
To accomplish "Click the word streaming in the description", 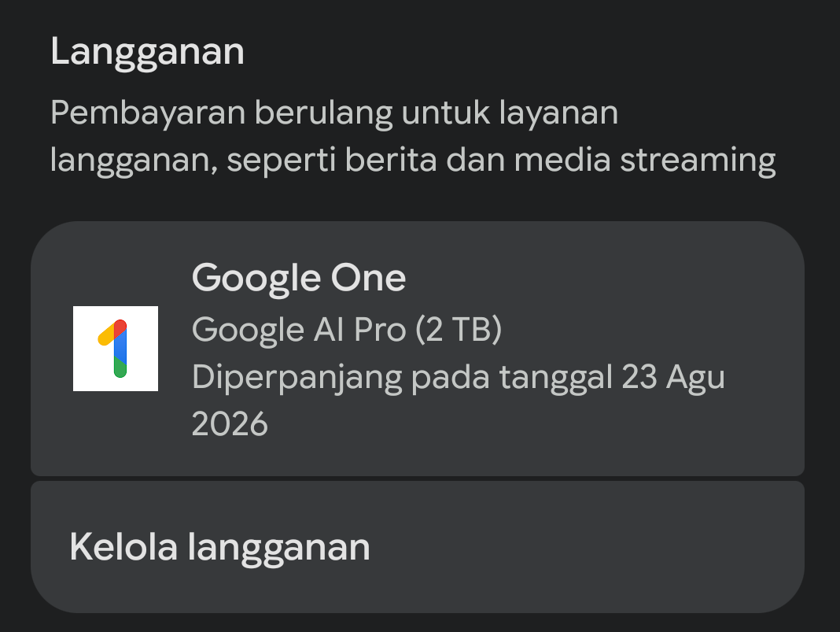I will (698, 161).
